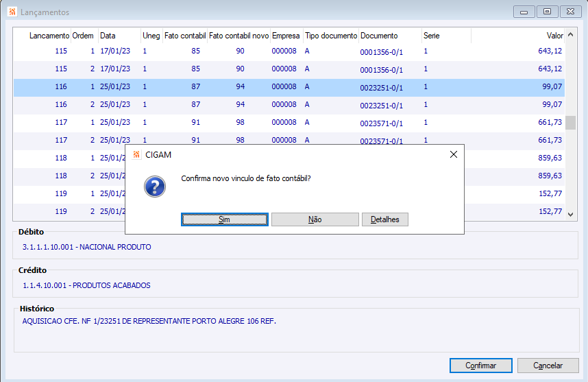
Task: Click Cancelar in the Lançamentos window
Action: coord(548,366)
